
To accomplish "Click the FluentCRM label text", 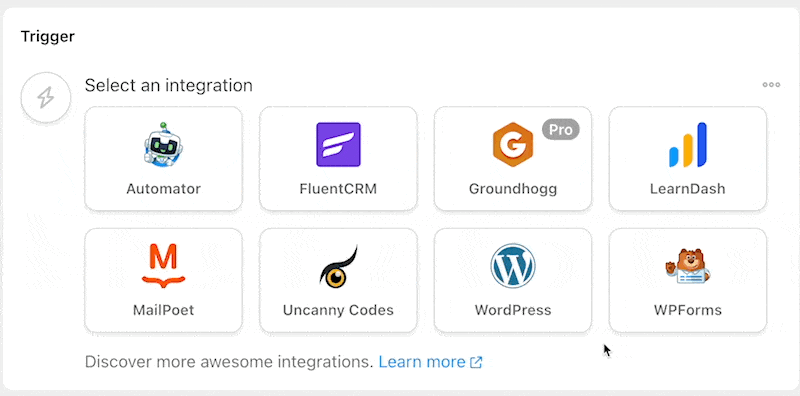I will tap(338, 189).
